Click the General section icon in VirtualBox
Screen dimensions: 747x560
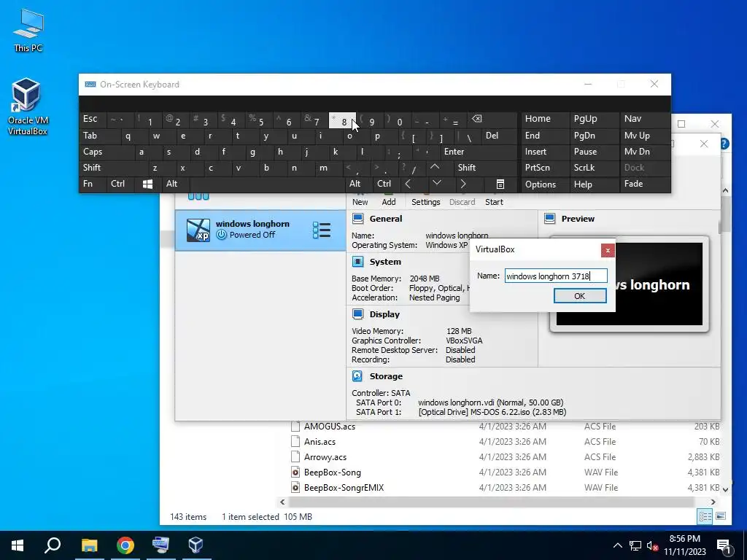[357, 219]
